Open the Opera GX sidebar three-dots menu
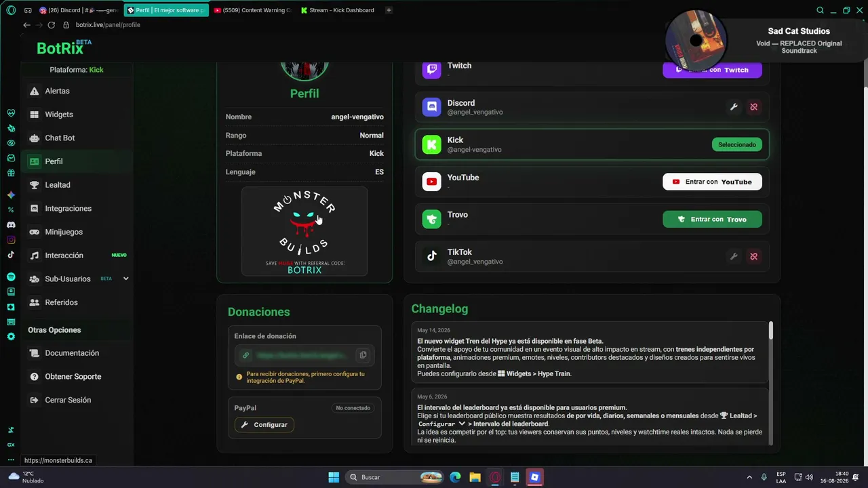The height and width of the screenshot is (488, 868). pos(11,460)
